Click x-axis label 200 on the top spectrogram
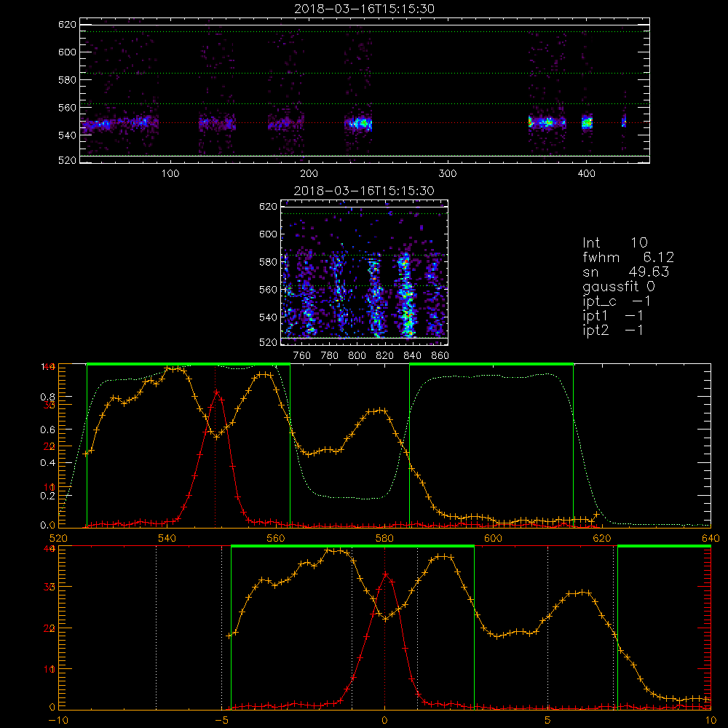This screenshot has height=728, width=728. pyautogui.click(x=309, y=174)
